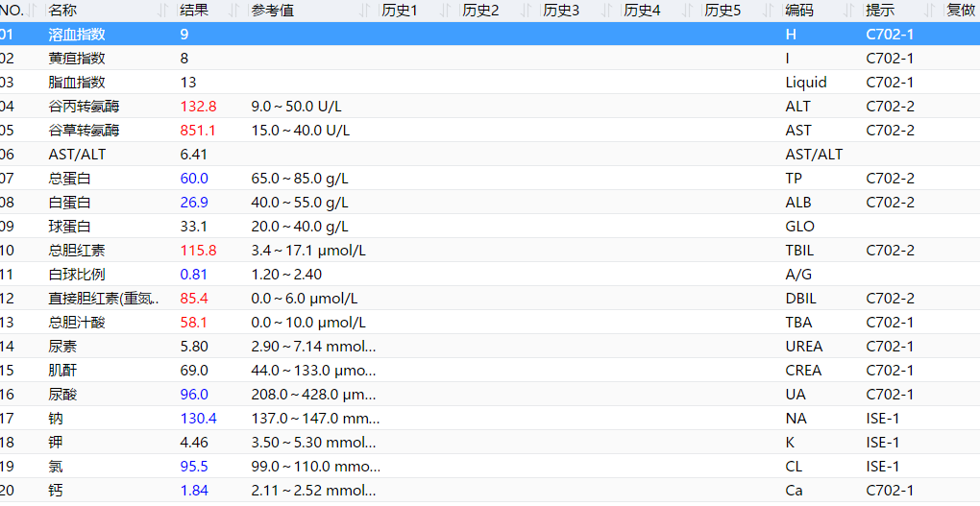Click the 复做 column header

point(961,11)
